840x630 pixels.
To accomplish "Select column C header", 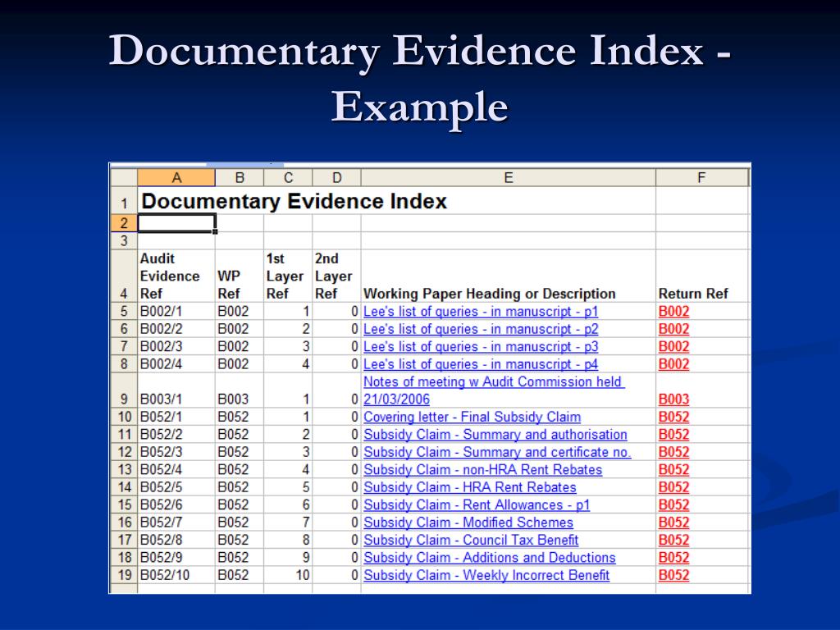I will click(x=288, y=178).
